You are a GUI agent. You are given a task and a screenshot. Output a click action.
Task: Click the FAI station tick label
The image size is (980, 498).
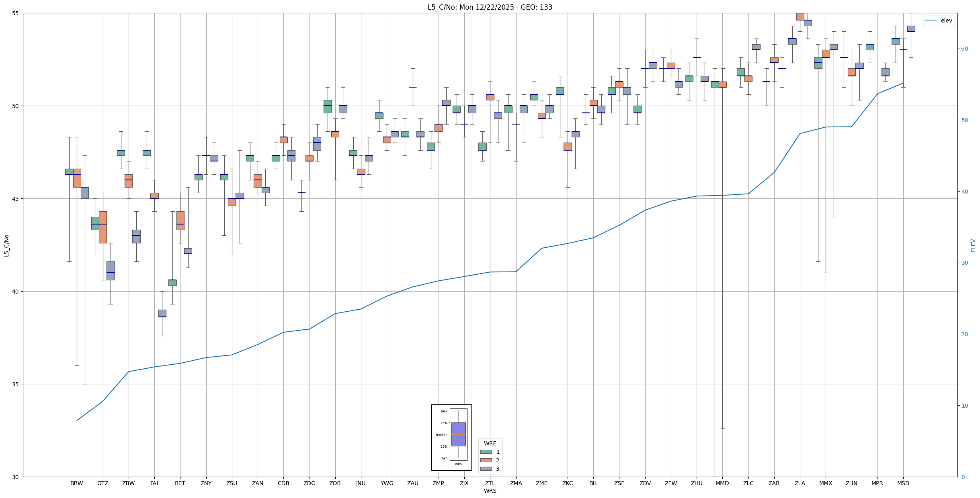(x=154, y=483)
